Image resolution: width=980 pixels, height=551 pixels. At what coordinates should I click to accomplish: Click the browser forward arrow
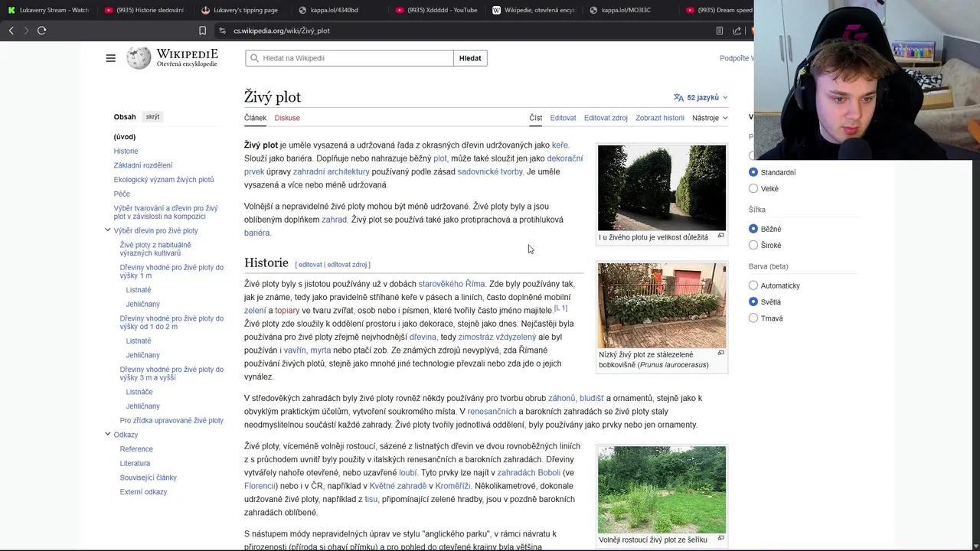coord(26,31)
